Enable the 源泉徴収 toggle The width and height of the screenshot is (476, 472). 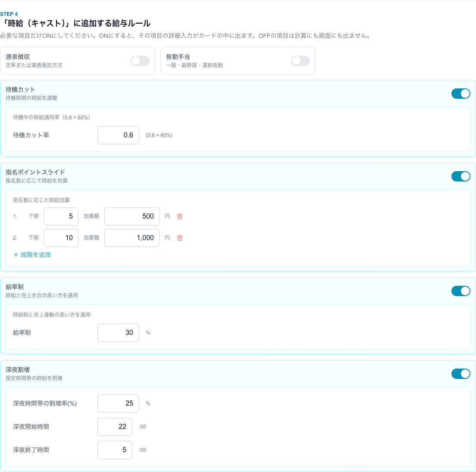(140, 61)
